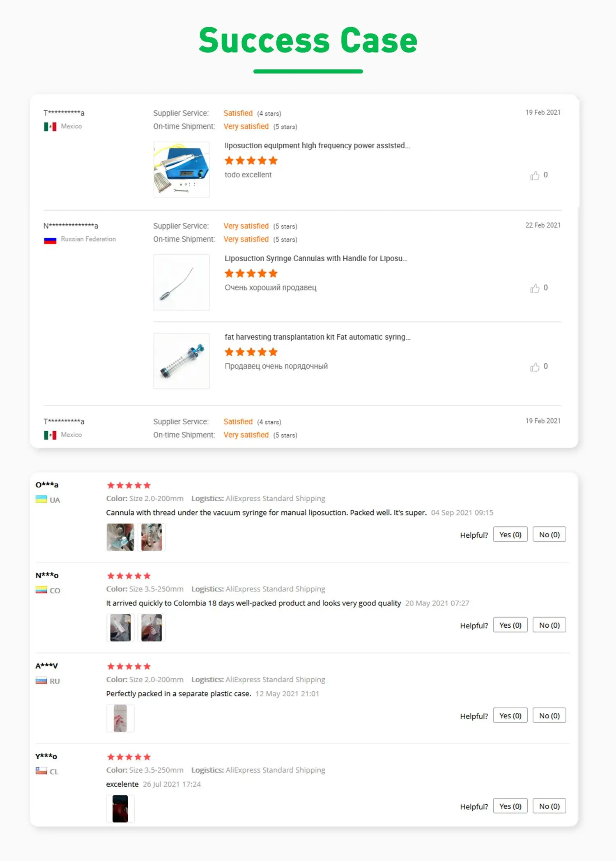Open the blue liposuction equipment product thumbnail

pos(182,170)
